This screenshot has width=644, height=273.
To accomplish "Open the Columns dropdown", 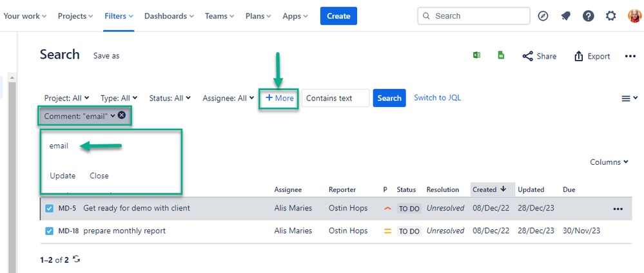I will [609, 162].
